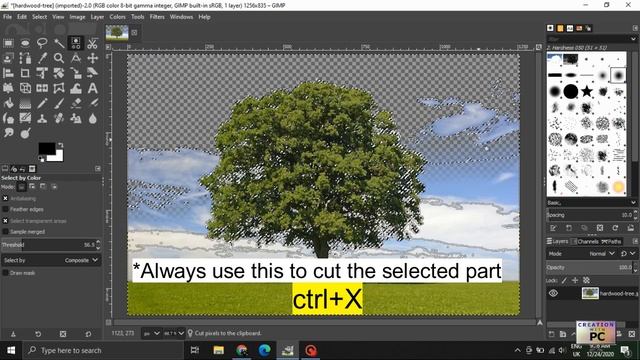This screenshot has width=640, height=360.
Task: Reset tool options to default values
Action: pyautogui.click(x=88, y=334)
